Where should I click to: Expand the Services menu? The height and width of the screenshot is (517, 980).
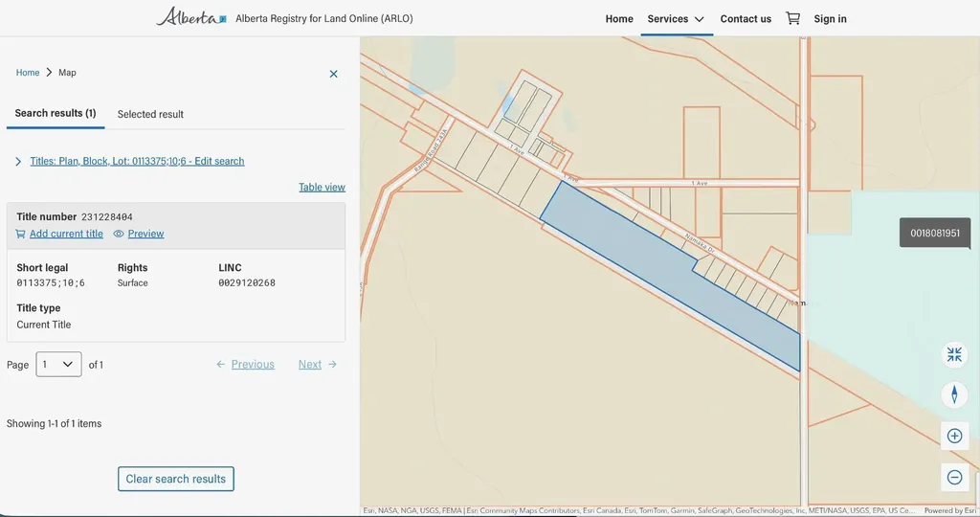[677, 19]
